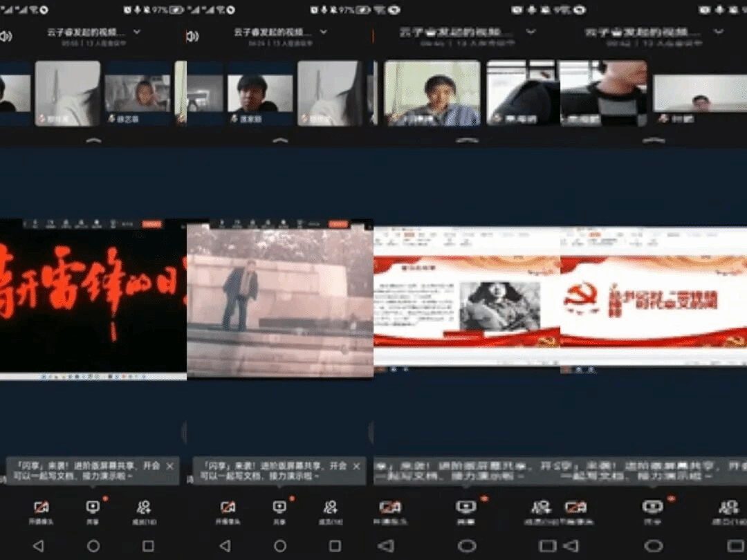Toggle camera icon in the third panel

coord(390,508)
